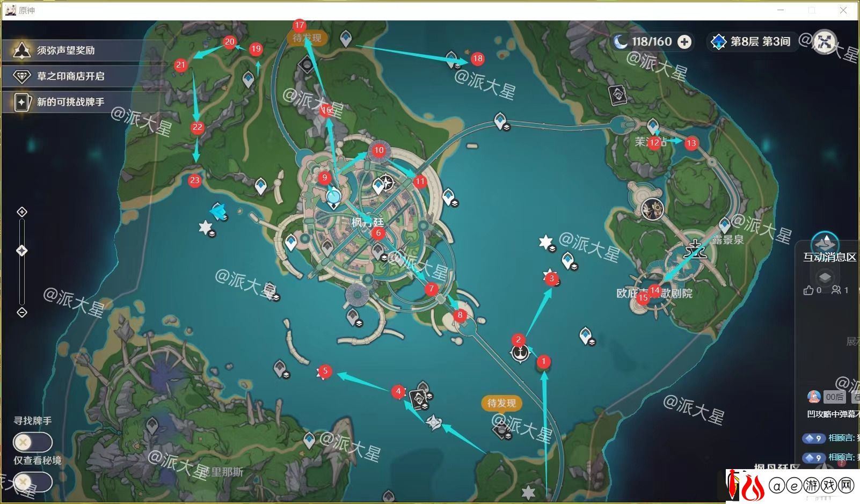860x504 pixels.
Task: Select the Statue of Seven icon near 露景泉
Action: (x=696, y=250)
